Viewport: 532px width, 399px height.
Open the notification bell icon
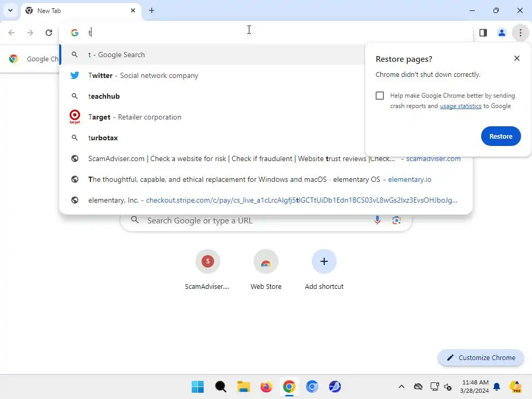point(497,387)
